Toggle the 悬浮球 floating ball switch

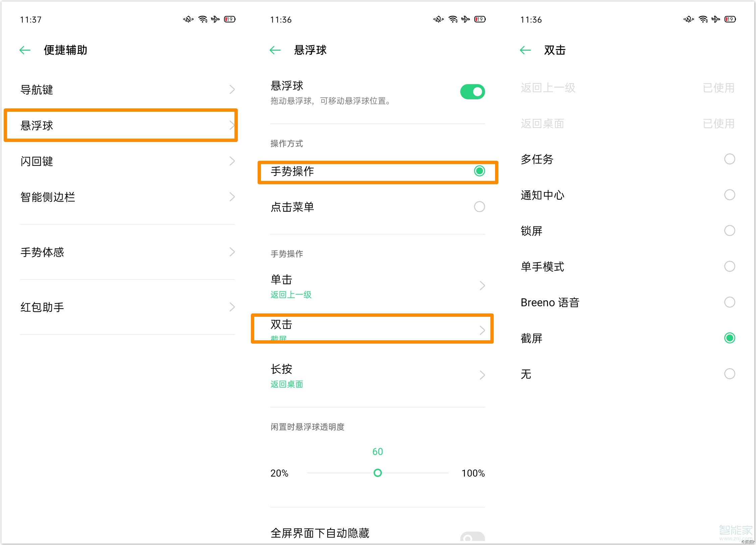click(x=472, y=92)
